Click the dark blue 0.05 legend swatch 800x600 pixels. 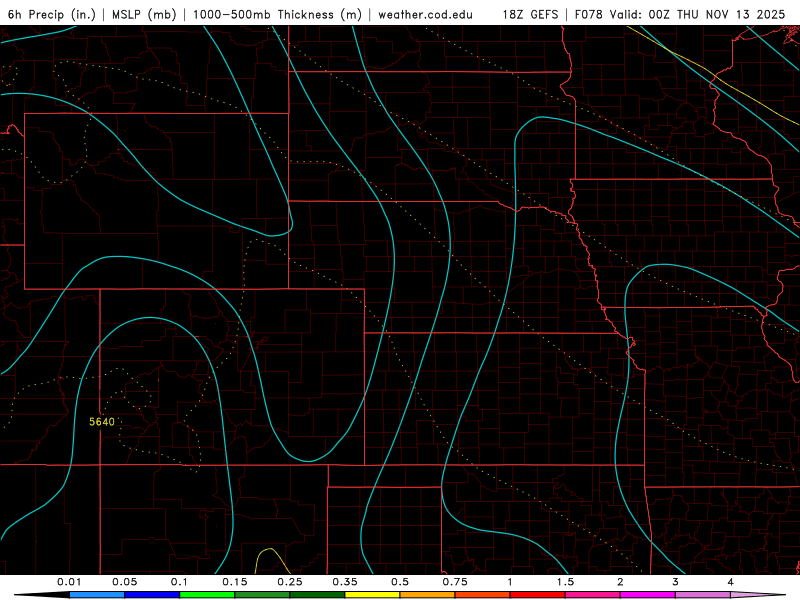pyautogui.click(x=152, y=595)
